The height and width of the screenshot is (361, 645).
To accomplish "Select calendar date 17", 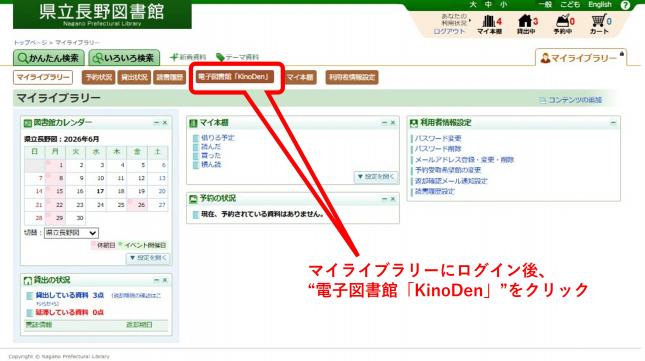I will 96,192.
